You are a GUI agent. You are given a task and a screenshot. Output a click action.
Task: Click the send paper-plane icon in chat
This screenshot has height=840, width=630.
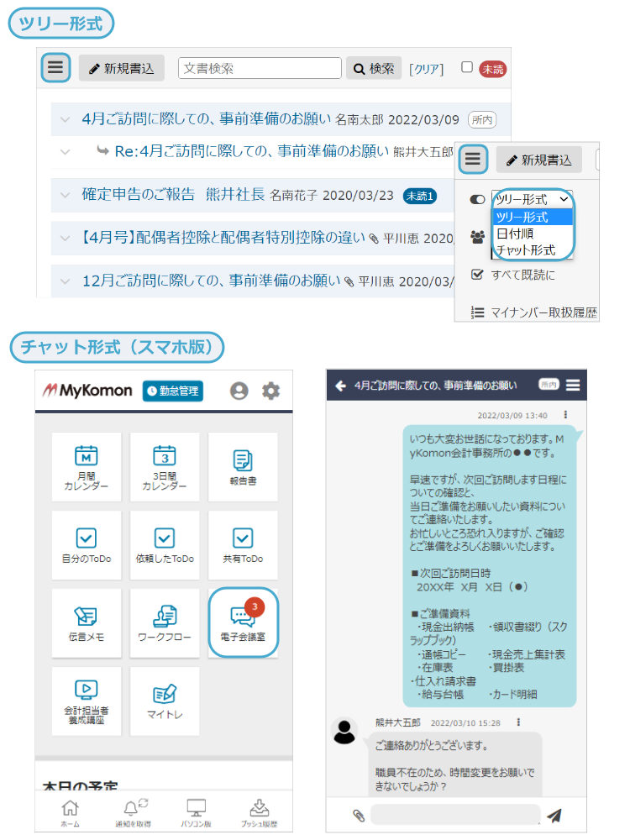(x=554, y=815)
